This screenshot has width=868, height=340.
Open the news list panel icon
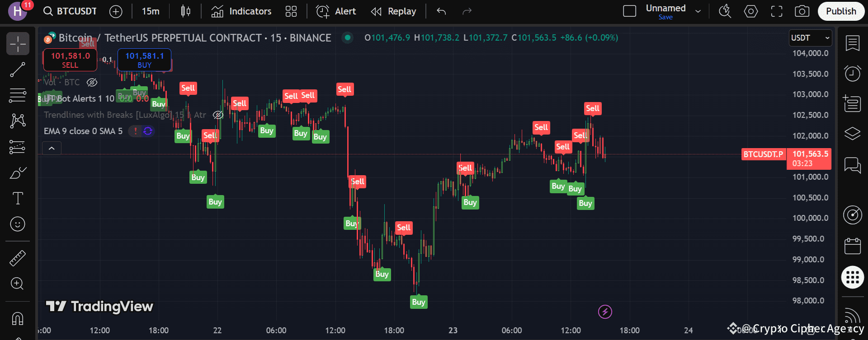tap(853, 103)
